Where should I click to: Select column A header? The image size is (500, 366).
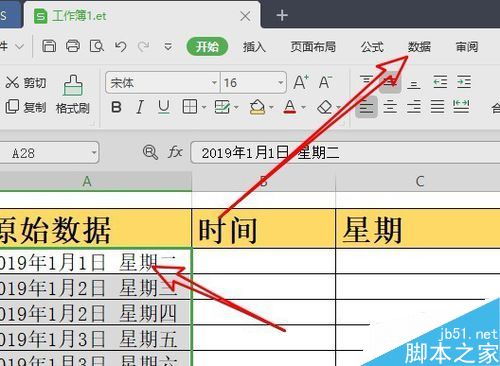(x=96, y=181)
